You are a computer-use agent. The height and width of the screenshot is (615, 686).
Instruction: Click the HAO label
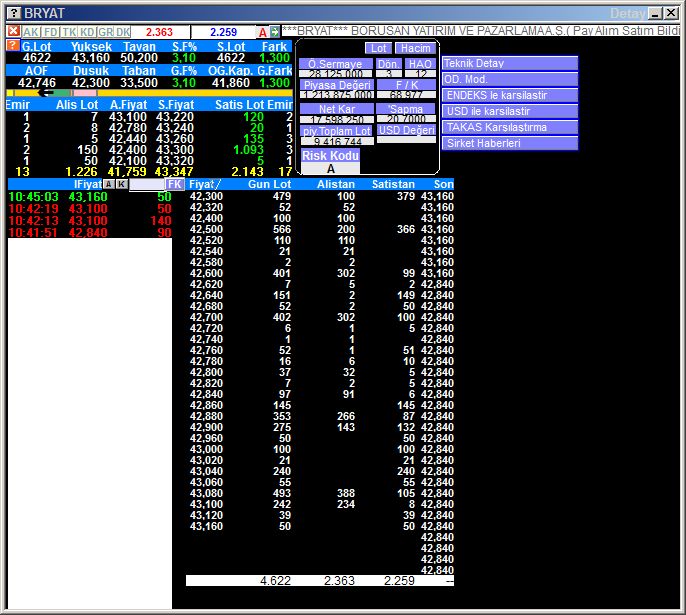420,64
